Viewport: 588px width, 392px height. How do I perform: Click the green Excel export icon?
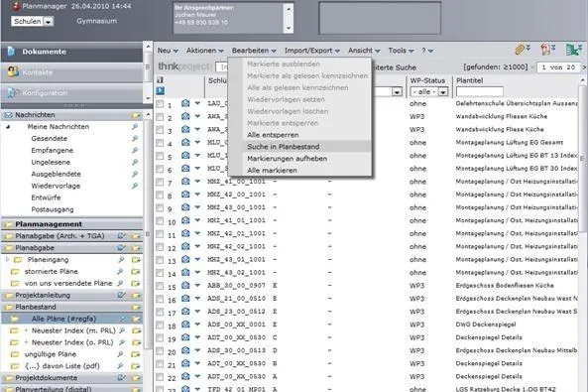[x=574, y=50]
